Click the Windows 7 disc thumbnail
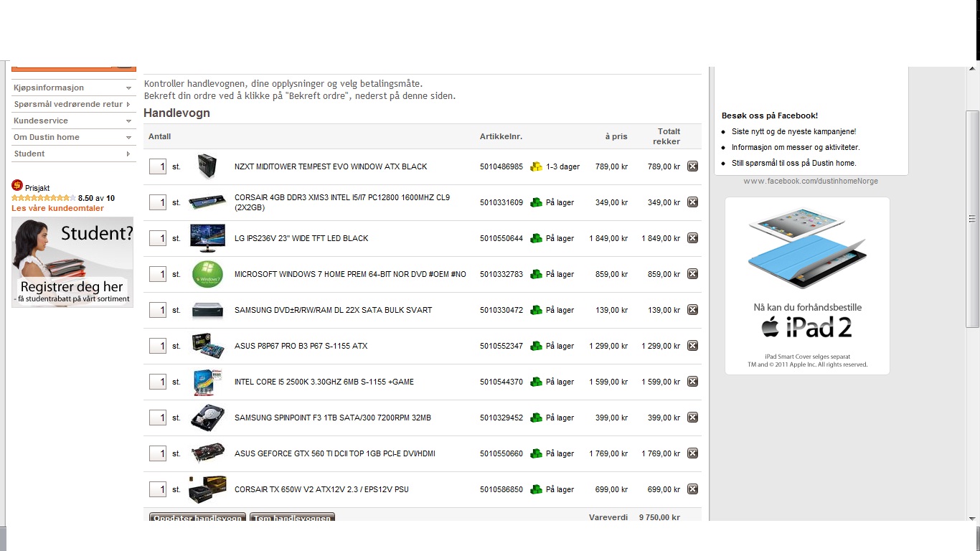This screenshot has width=980, height=551. tap(207, 274)
